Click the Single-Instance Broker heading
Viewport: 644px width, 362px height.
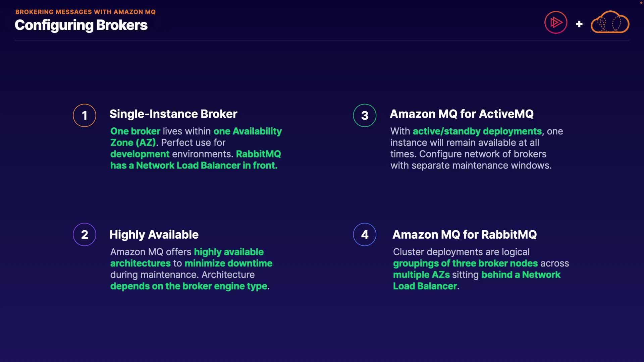pyautogui.click(x=173, y=114)
